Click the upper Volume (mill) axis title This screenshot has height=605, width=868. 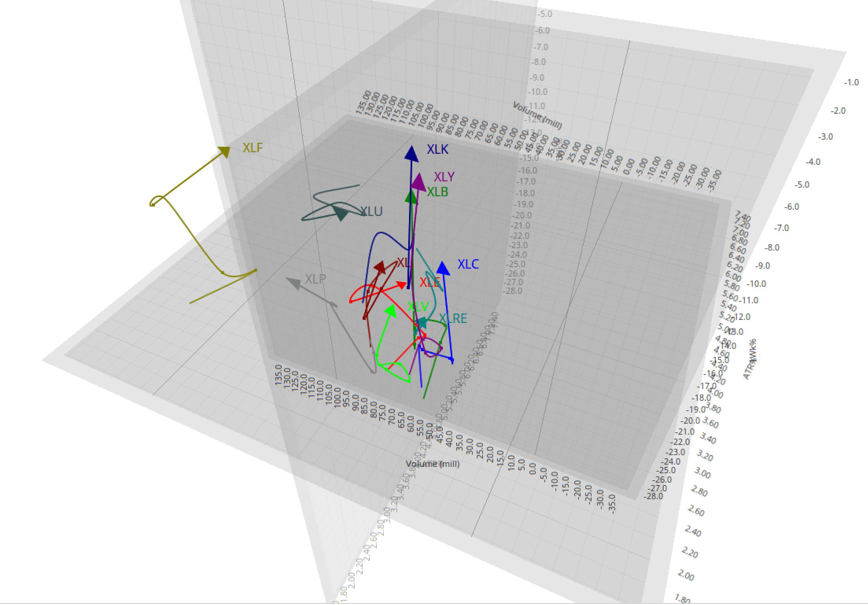[x=538, y=115]
